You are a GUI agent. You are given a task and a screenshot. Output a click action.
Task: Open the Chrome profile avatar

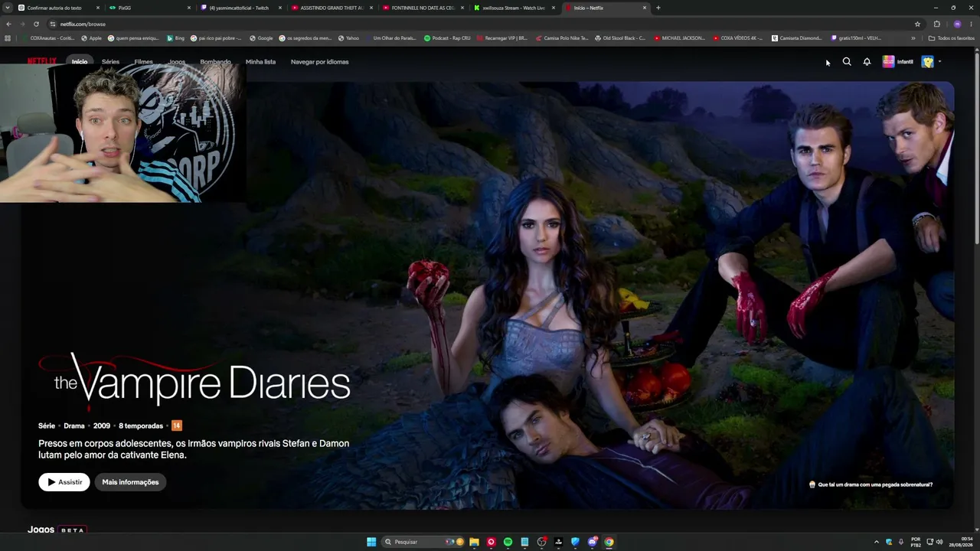click(957, 24)
